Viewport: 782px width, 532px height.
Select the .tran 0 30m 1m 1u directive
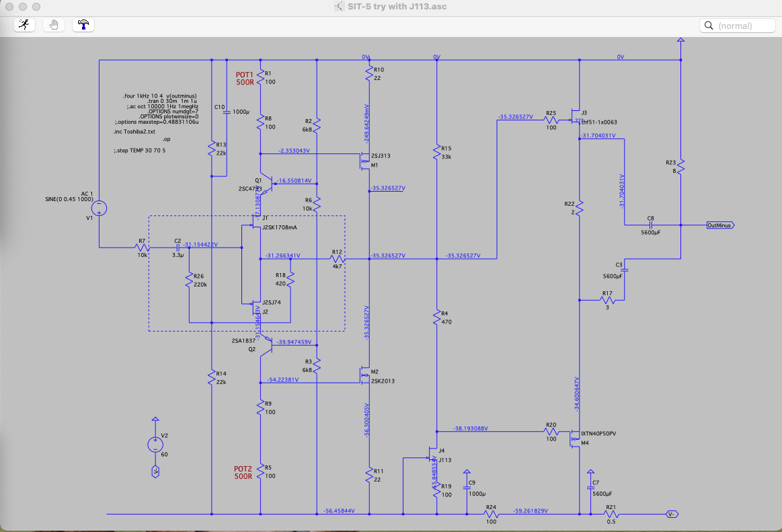pyautogui.click(x=171, y=102)
